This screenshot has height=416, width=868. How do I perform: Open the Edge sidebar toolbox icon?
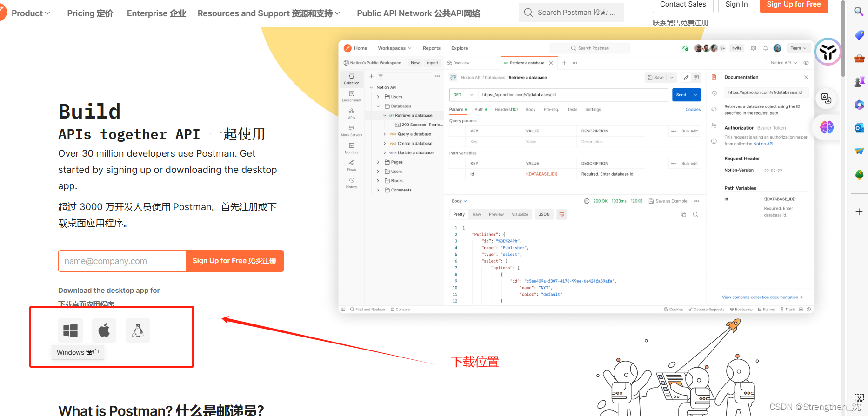[x=859, y=58]
